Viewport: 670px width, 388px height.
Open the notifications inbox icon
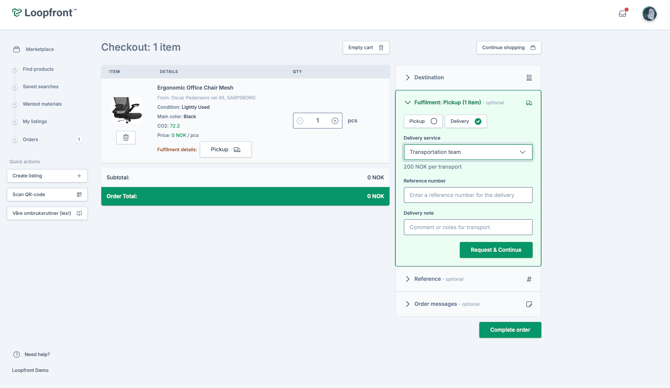[623, 14]
